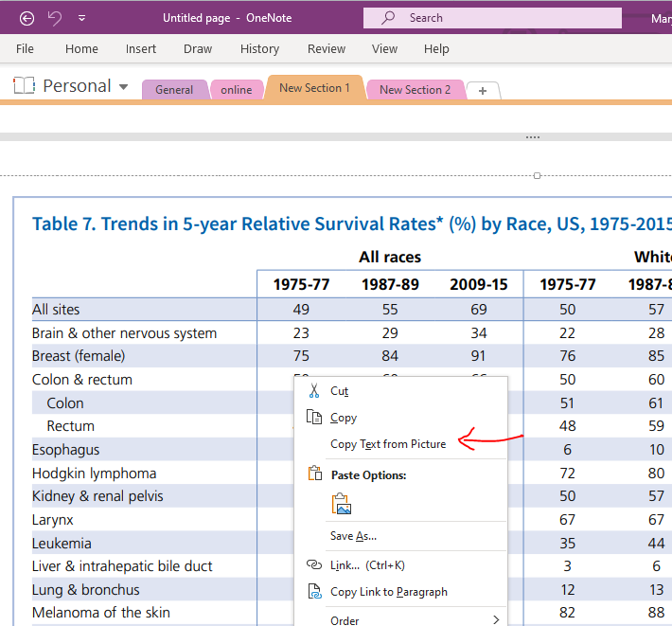This screenshot has height=626, width=672.
Task: Choose Save As from context menu
Action: [353, 536]
